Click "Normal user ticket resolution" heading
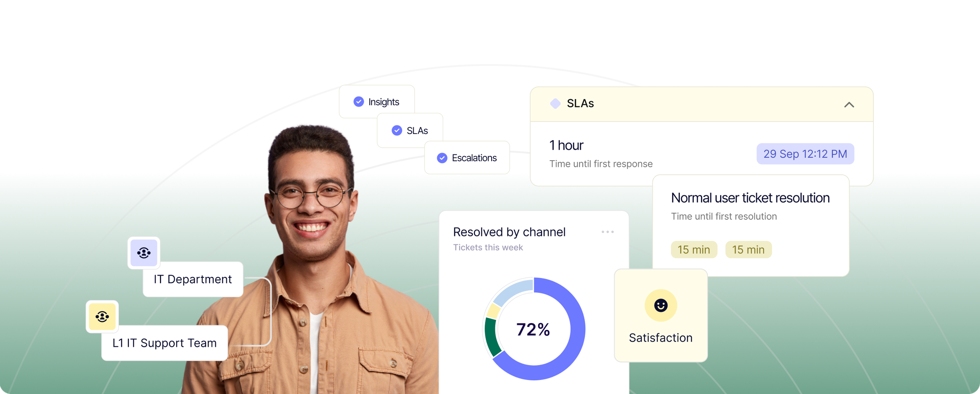The image size is (980, 394). pos(750,198)
